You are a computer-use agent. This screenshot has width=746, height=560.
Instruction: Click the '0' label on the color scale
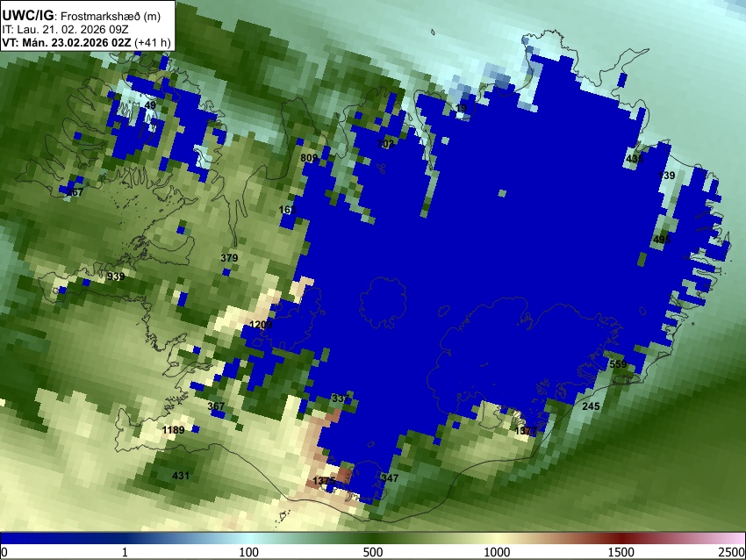[x=4, y=552]
